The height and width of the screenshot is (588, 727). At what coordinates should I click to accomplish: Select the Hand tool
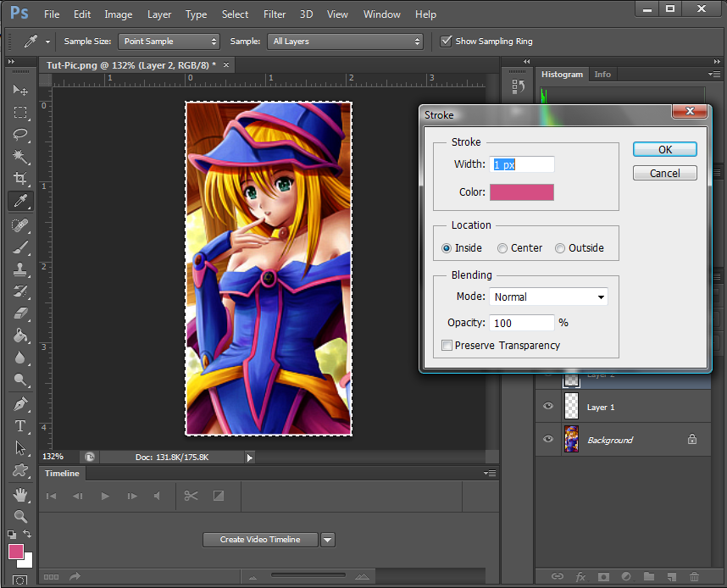click(x=20, y=495)
